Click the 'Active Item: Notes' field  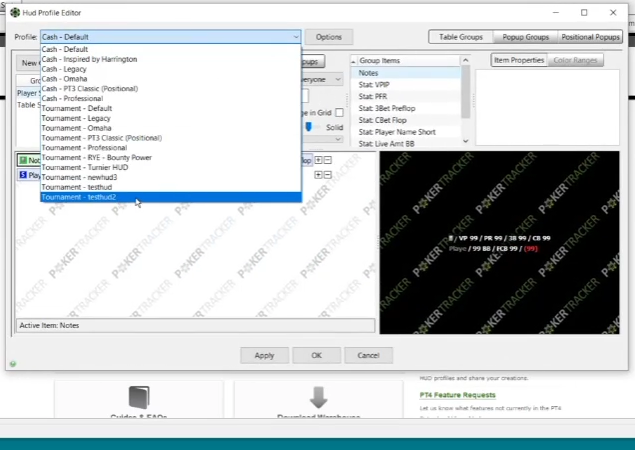point(195,325)
